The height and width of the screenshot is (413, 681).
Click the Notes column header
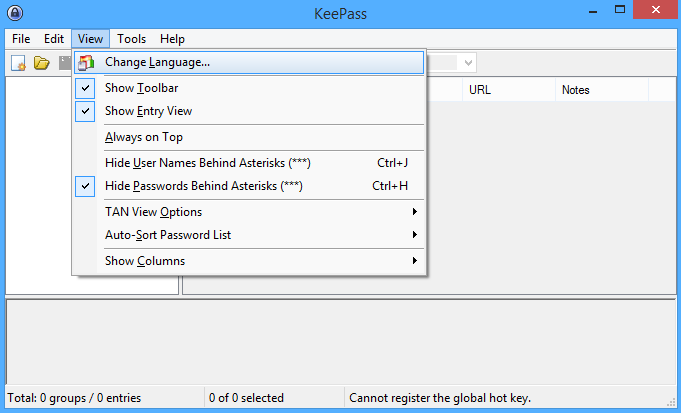(602, 90)
